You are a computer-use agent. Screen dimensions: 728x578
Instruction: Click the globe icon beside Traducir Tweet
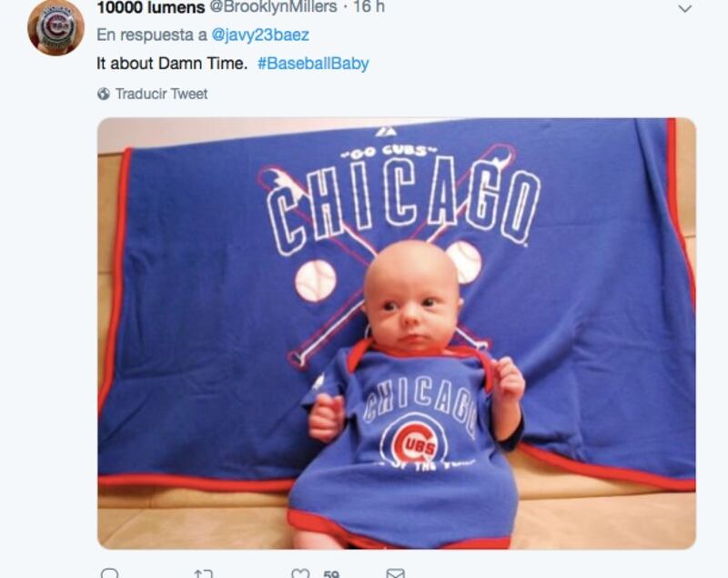(104, 94)
